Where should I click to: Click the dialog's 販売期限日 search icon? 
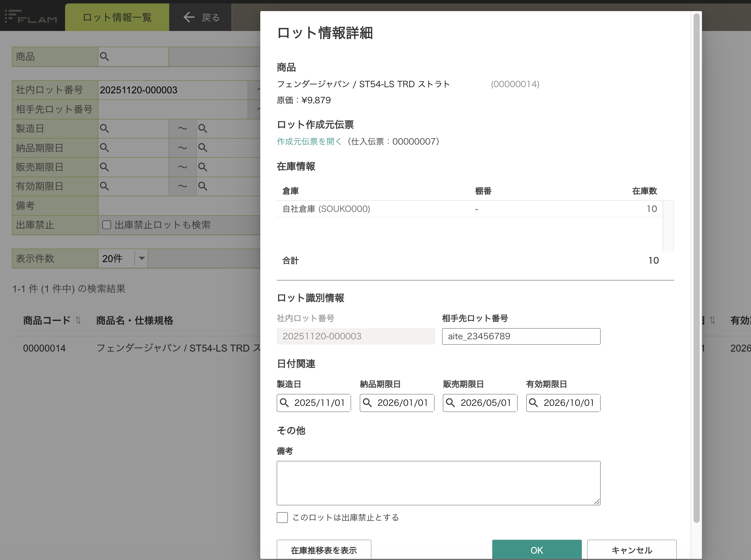pos(450,403)
